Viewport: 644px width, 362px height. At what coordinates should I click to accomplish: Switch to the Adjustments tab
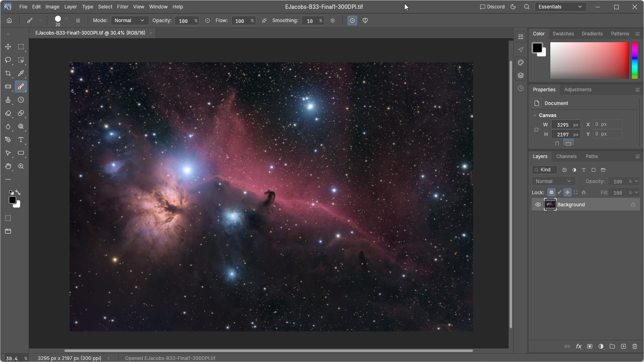coord(578,90)
